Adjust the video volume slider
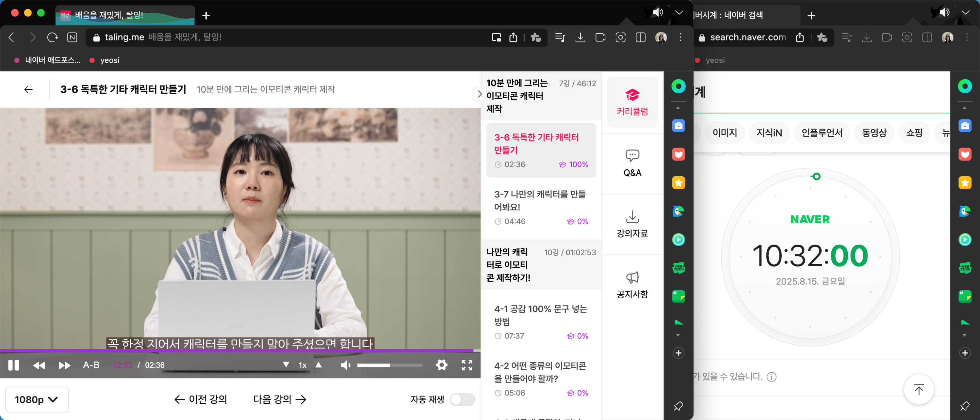The height and width of the screenshot is (420, 980). click(390, 365)
